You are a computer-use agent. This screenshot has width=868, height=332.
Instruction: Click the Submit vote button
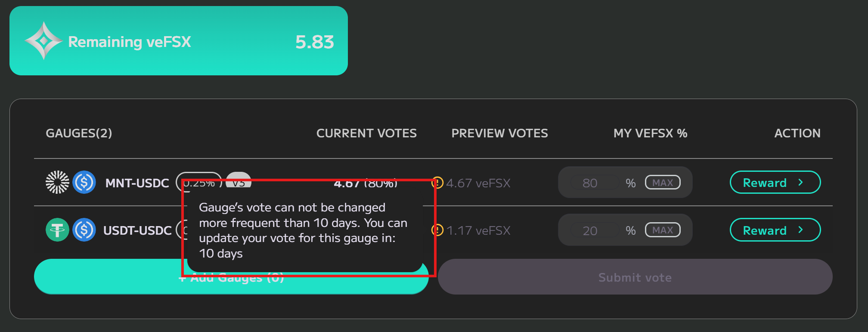(635, 277)
